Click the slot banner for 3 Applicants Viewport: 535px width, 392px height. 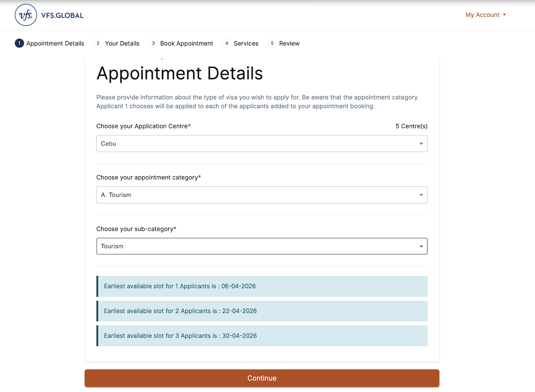(x=262, y=335)
